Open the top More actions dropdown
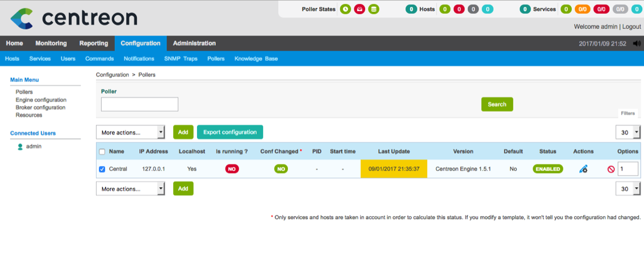 coord(130,132)
